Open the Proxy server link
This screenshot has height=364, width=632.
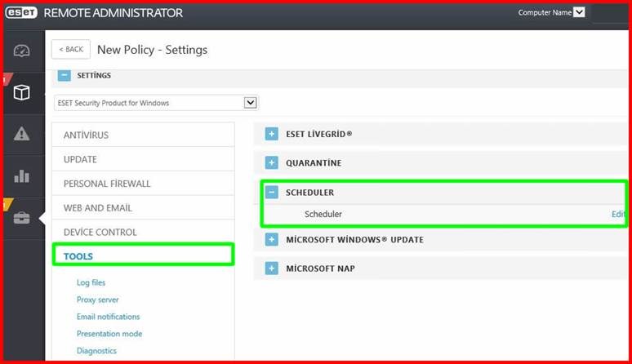(97, 300)
